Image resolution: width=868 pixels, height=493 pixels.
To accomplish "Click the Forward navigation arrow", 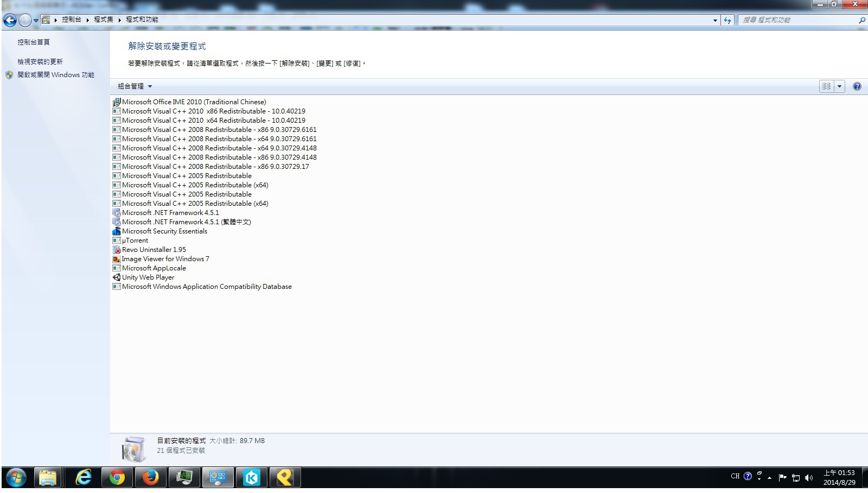I will [x=25, y=20].
